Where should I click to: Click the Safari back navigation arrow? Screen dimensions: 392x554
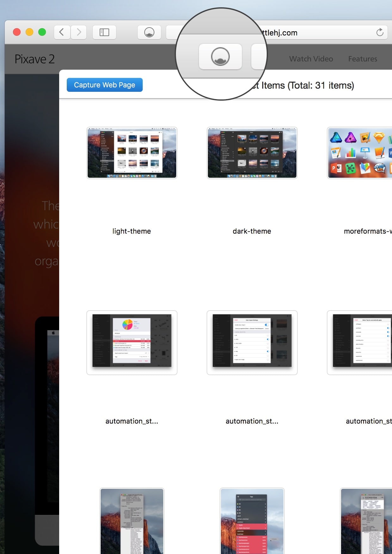62,32
